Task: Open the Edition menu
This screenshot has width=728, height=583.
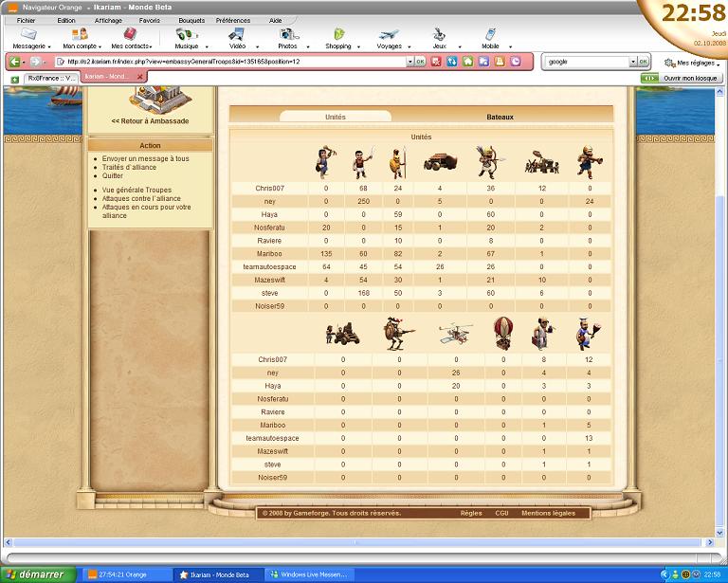Action: 66,21
